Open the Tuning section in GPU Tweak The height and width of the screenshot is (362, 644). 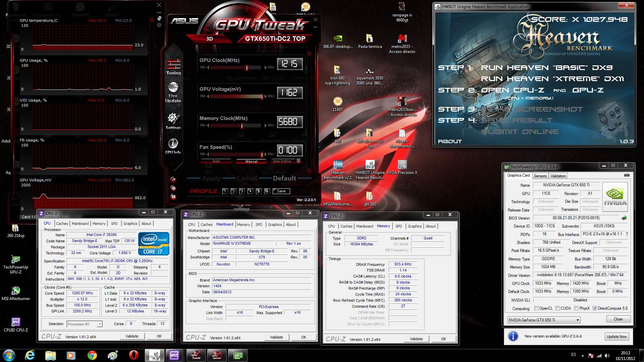[x=173, y=67]
